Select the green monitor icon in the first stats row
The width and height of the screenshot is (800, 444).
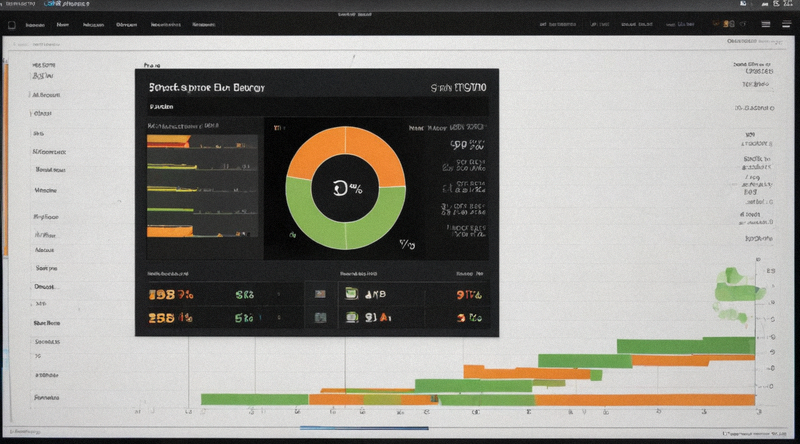click(351, 293)
